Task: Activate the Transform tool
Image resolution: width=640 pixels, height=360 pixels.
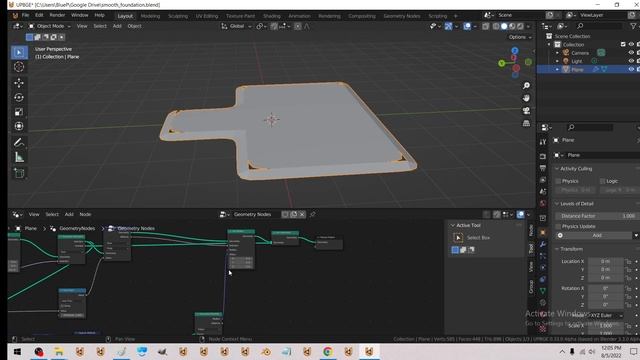Action: (x=19, y=126)
